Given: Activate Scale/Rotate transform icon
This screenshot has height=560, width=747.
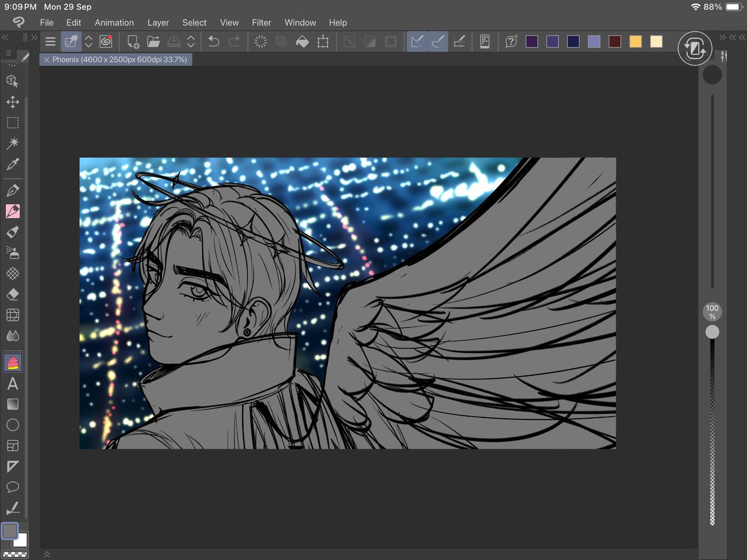Looking at the screenshot, I should pyautogui.click(x=322, y=42).
